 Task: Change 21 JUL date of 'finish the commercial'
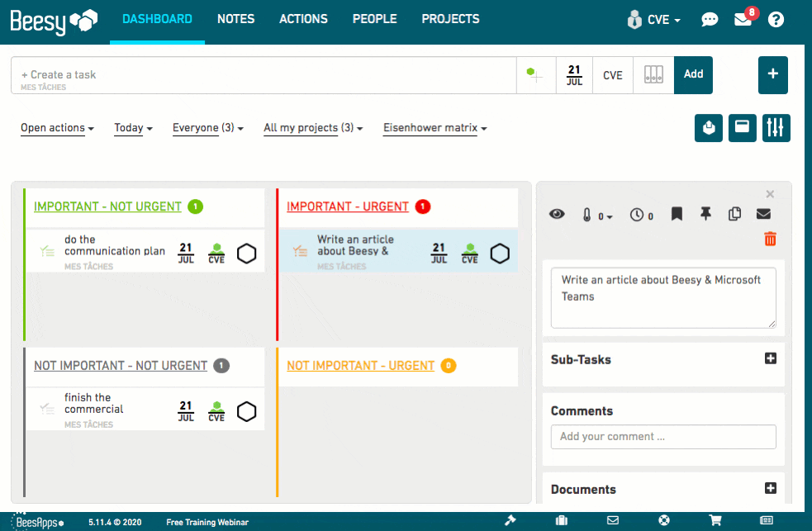click(186, 411)
